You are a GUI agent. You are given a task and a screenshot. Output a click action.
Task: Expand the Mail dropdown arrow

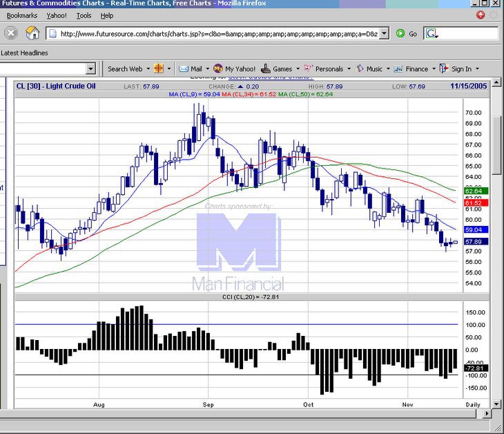point(208,69)
